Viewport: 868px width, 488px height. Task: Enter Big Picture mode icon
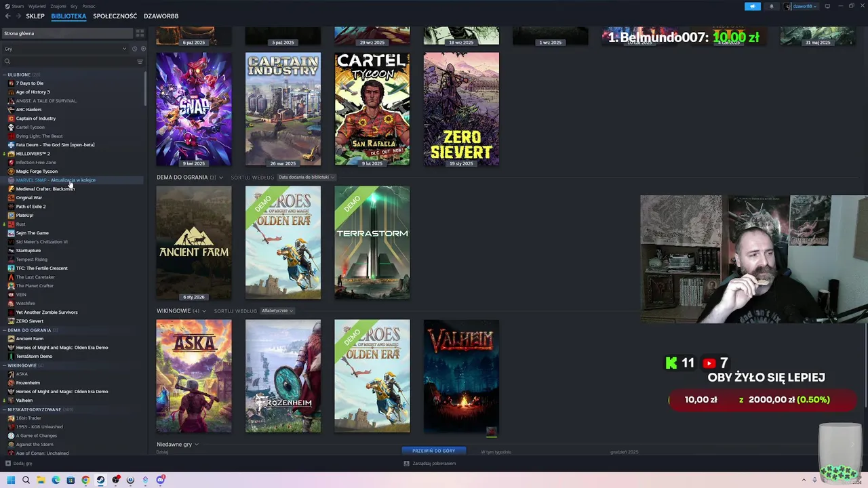point(827,6)
